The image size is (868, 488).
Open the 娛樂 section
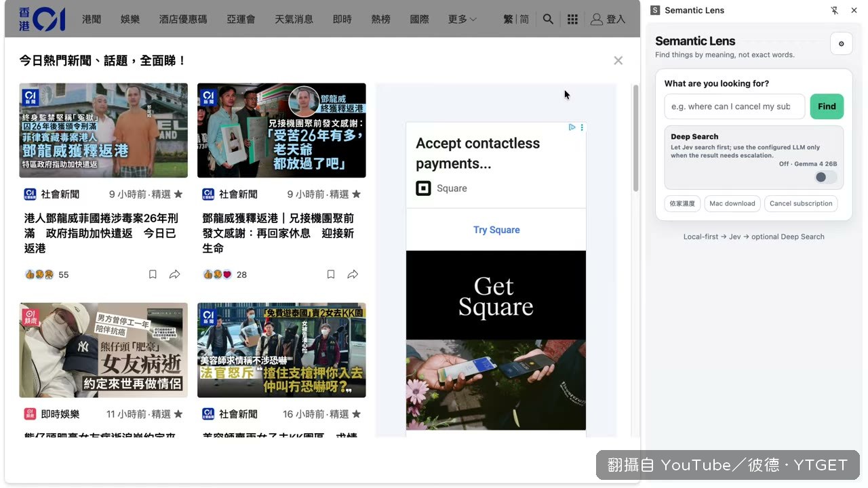(x=130, y=19)
